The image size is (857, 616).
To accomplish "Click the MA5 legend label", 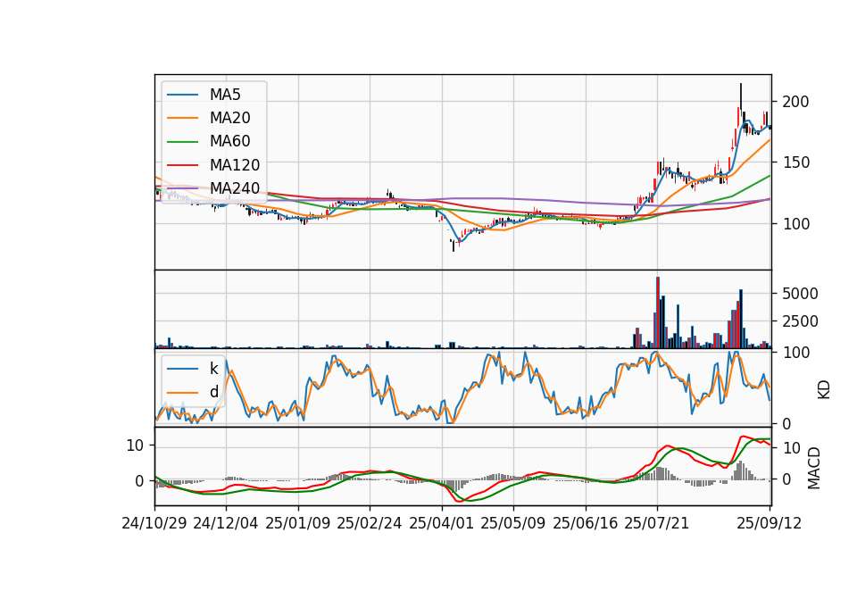I will (x=225, y=95).
